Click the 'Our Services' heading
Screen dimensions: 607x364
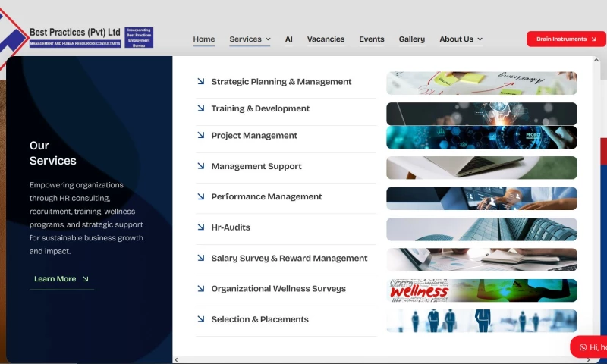click(52, 152)
